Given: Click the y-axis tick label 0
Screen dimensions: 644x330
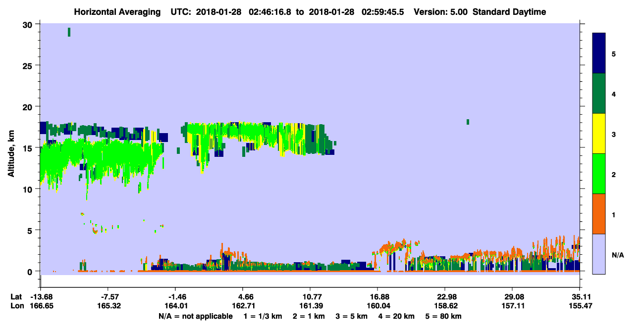Looking at the screenshot, I should coord(31,271).
